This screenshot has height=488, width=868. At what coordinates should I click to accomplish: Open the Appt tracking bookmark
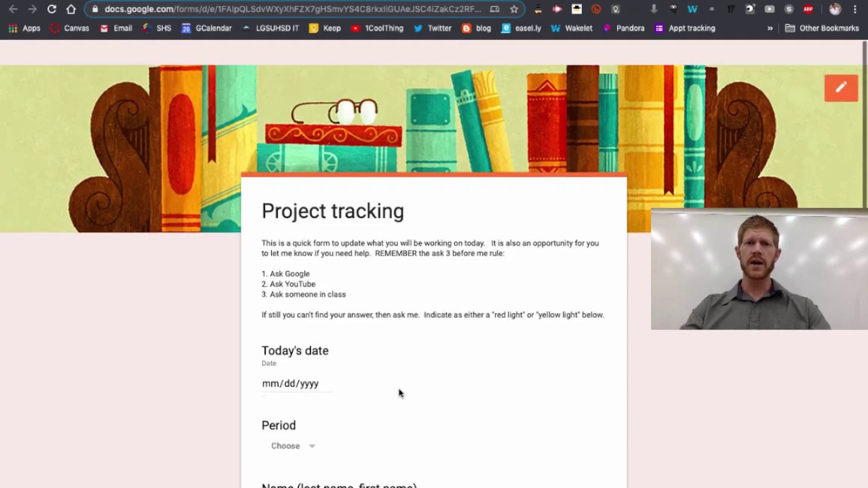684,28
